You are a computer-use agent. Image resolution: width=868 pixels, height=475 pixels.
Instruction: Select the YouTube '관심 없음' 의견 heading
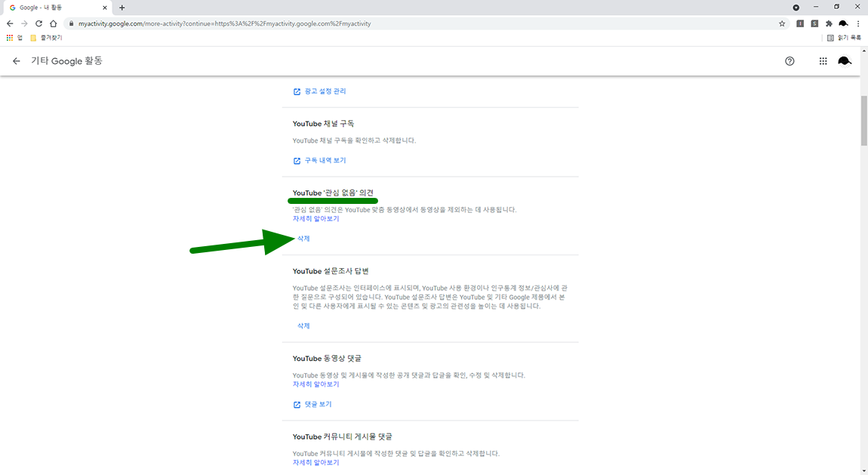pyautogui.click(x=333, y=193)
